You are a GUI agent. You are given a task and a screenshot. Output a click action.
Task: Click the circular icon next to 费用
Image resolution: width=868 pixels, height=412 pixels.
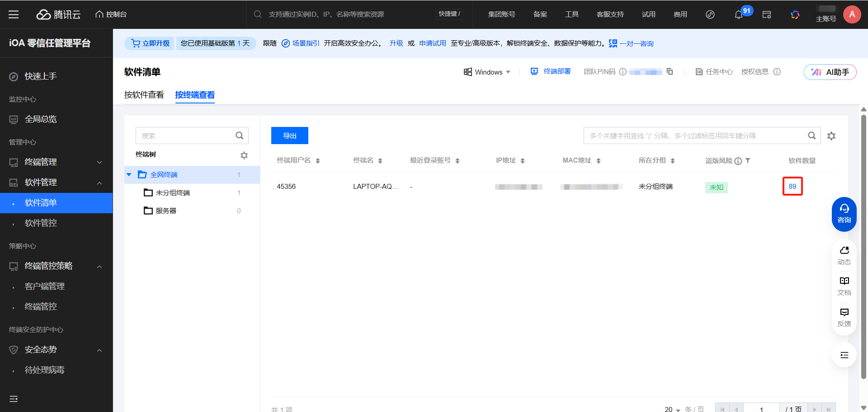coord(710,14)
